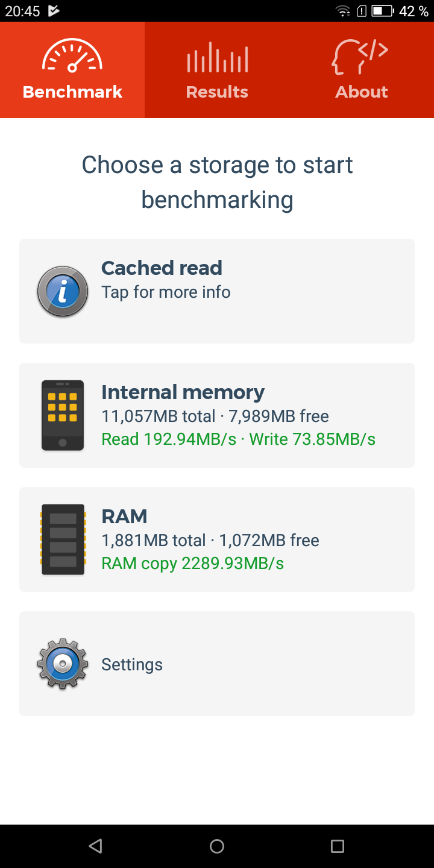434x868 pixels.
Task: Tap the Settings gear icon
Action: coord(63,664)
